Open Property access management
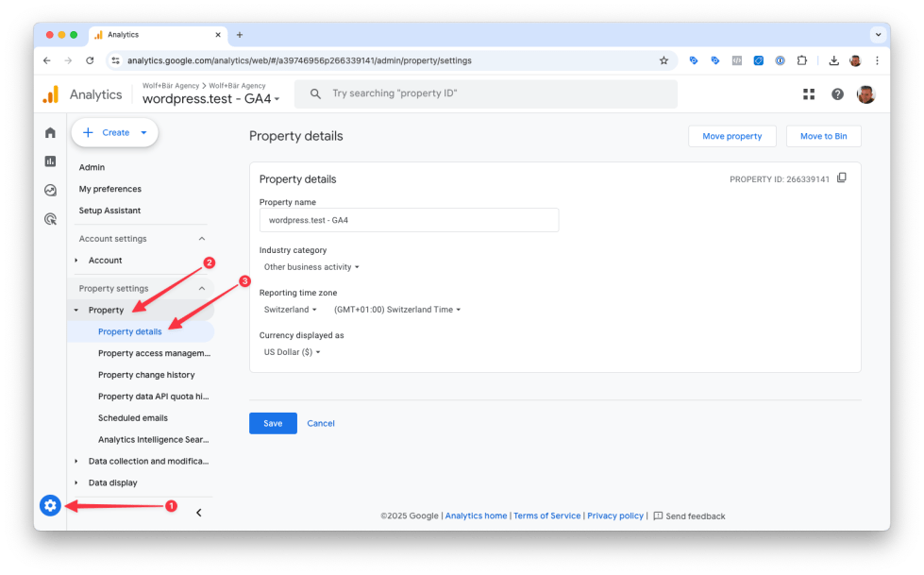Image resolution: width=924 pixels, height=575 pixels. pyautogui.click(x=154, y=353)
